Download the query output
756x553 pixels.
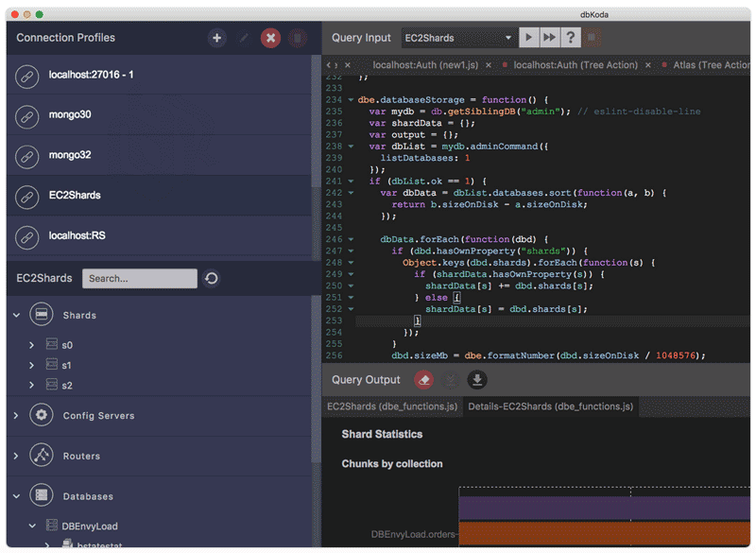(x=477, y=380)
